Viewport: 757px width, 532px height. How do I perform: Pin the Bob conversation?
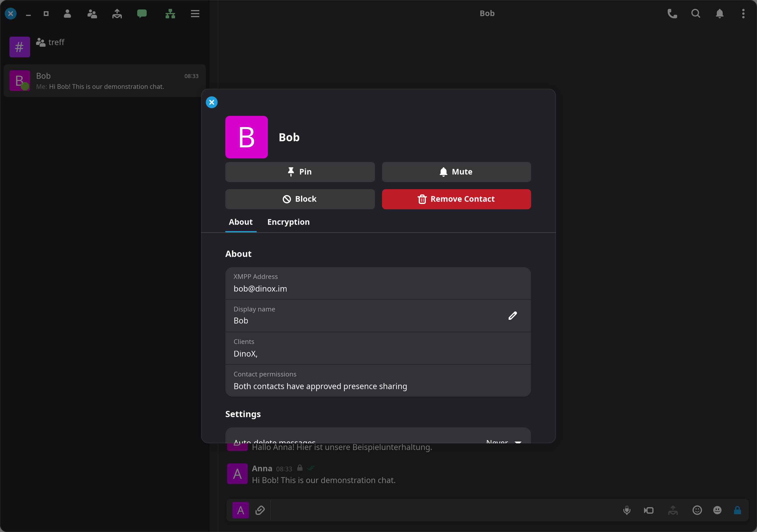click(300, 172)
